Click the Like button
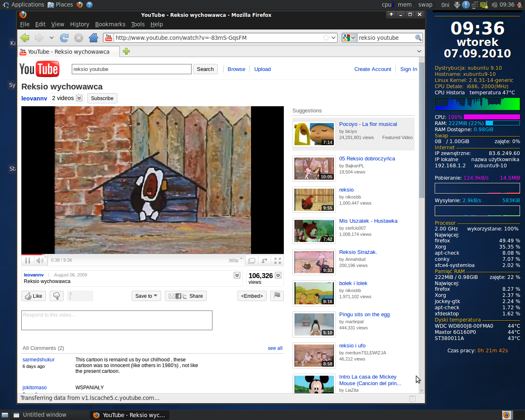 click(x=34, y=296)
